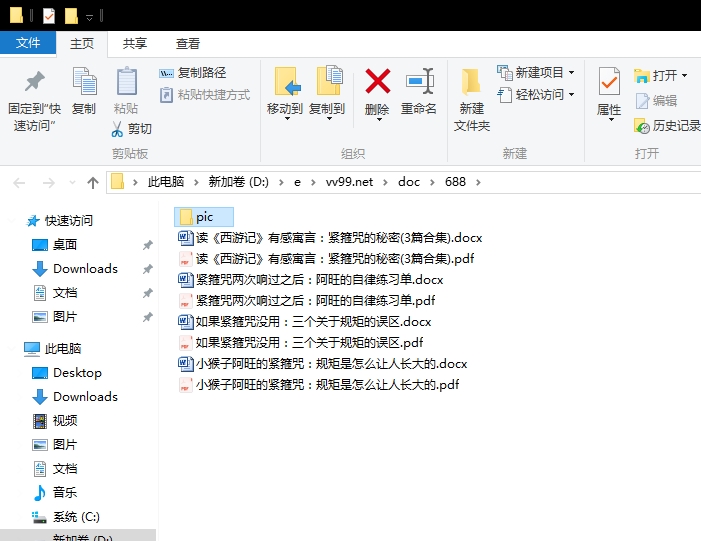Open Desktop under This PC
701x541 pixels.
point(67,372)
